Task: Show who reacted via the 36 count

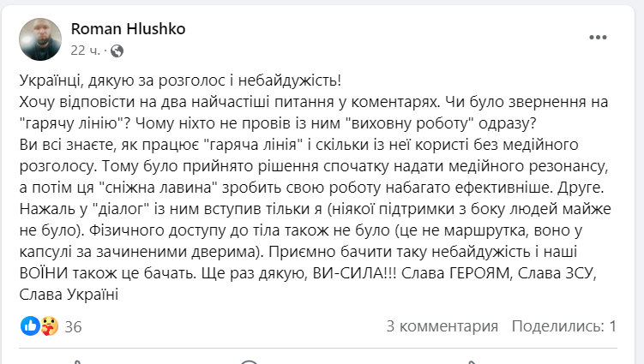Action: 73,326
